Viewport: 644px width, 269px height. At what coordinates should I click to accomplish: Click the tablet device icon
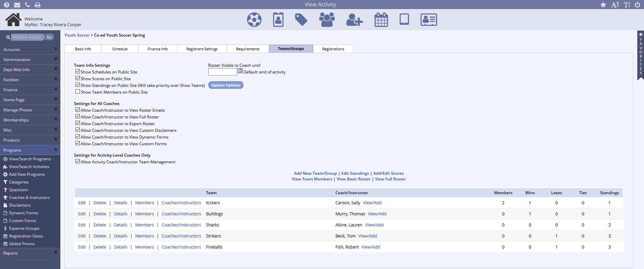404,19
